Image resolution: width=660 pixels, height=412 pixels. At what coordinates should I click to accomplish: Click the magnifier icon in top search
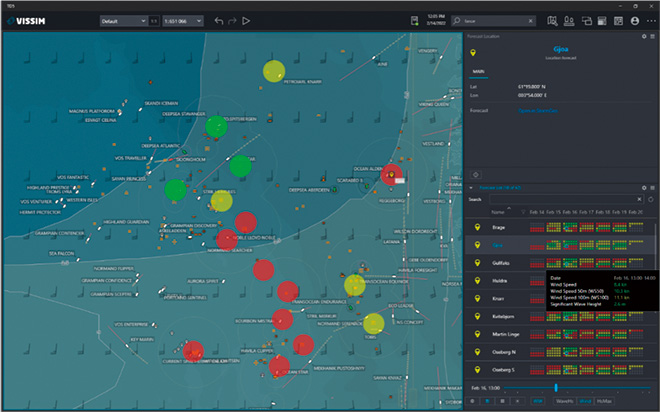(x=457, y=21)
